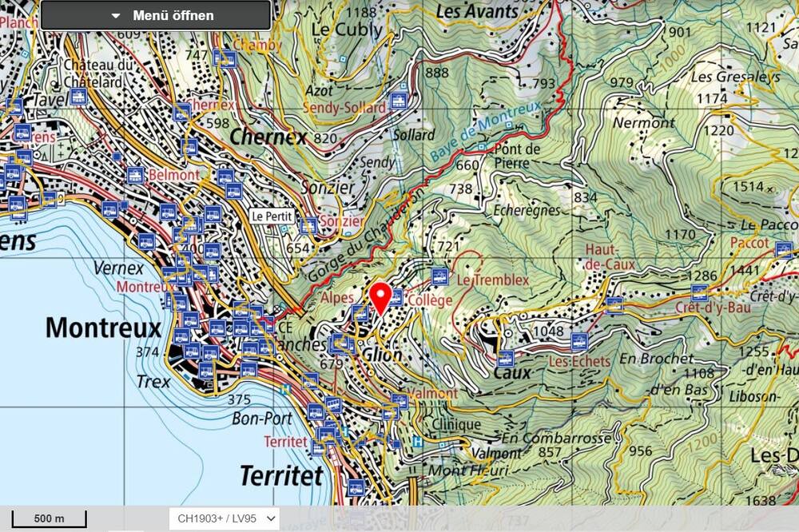Select the stop icon at Haut-de-Caux
The width and height of the screenshot is (799, 532).
coord(614,304)
